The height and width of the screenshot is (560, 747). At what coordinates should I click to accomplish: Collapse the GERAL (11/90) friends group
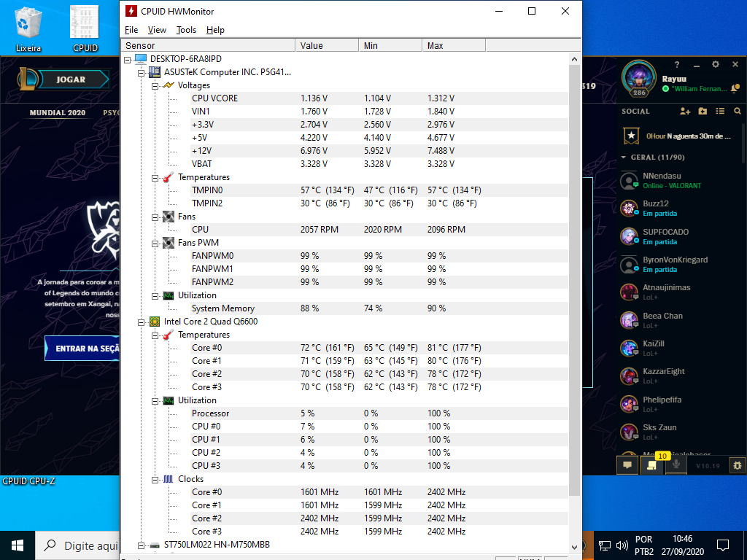[x=624, y=157]
